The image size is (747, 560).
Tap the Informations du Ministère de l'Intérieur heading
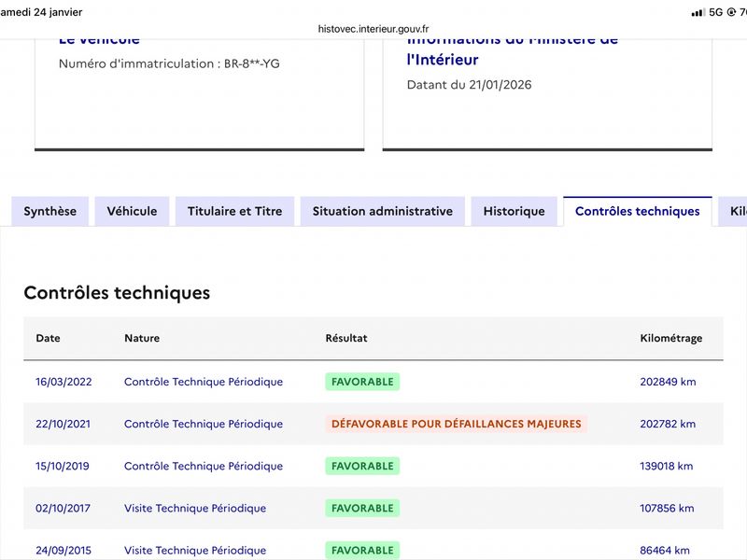tap(512, 50)
